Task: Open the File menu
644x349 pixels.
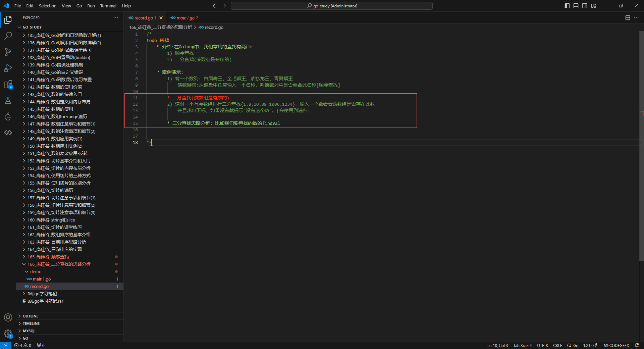Action: 18,6
